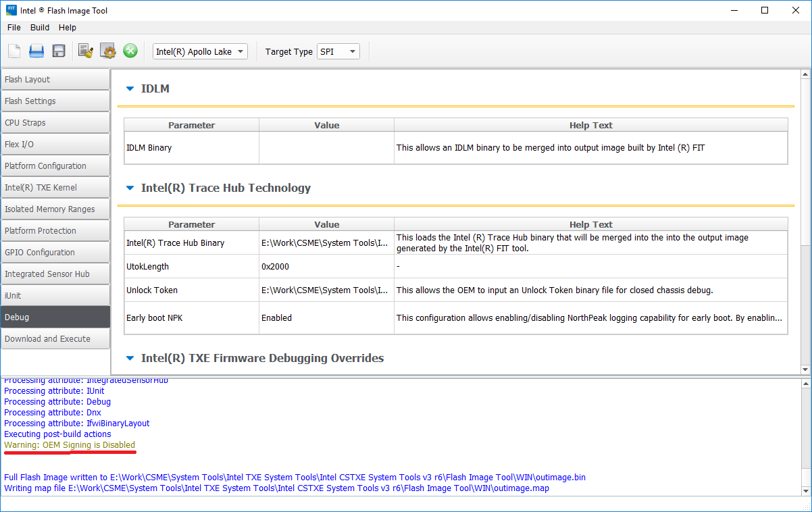The image size is (812, 512).
Task: Open the Target Type SPI dropdown
Action: [338, 51]
